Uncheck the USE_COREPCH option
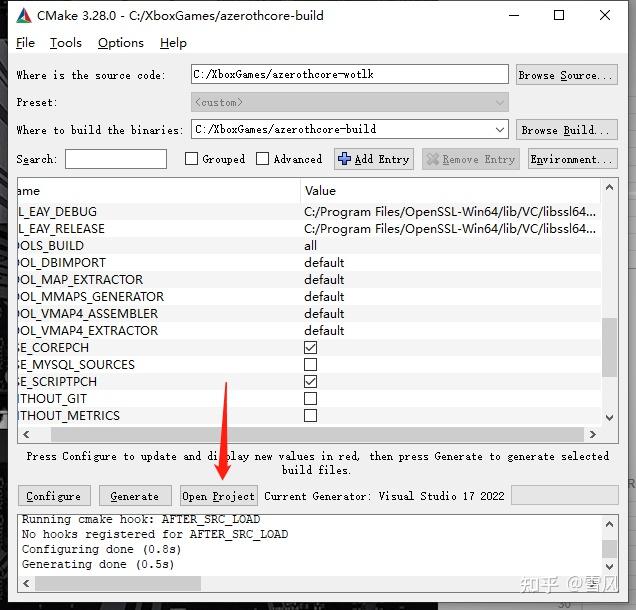 click(310, 348)
